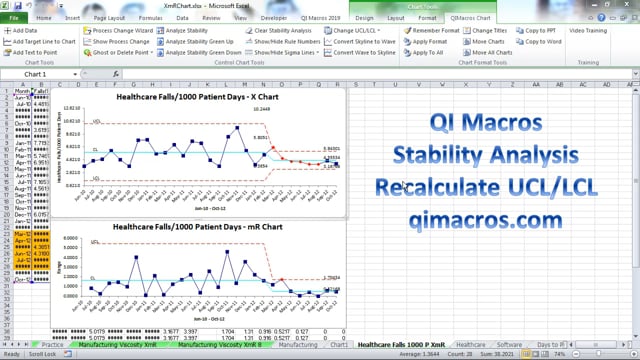Image resolution: width=640 pixels, height=360 pixels.
Task: Switch to Page Layout view
Action: click(x=536, y=354)
